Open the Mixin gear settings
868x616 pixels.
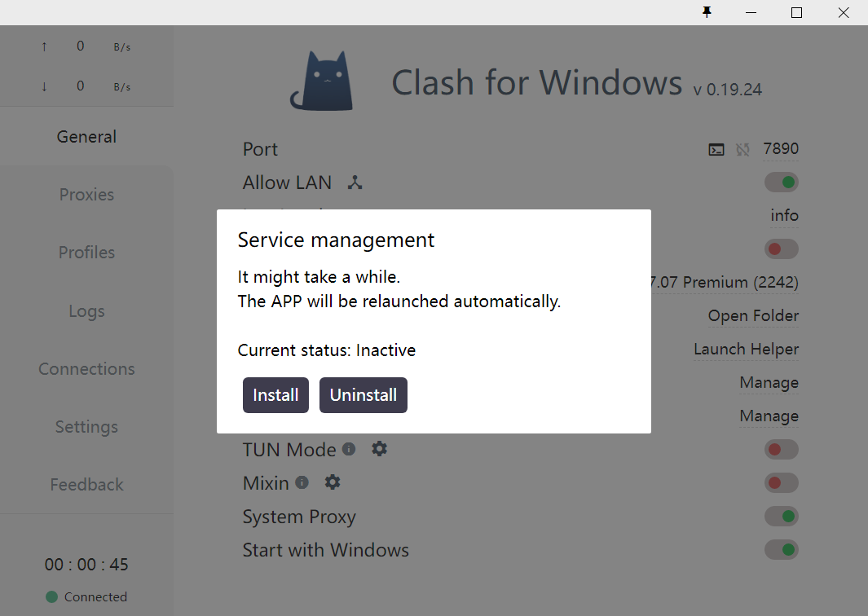point(333,482)
